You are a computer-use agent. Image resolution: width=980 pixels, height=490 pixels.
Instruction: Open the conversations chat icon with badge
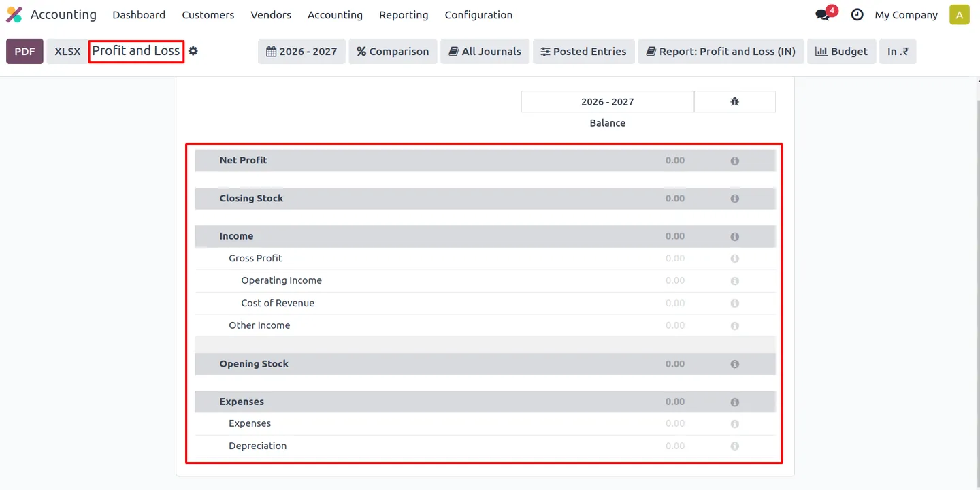coord(825,14)
